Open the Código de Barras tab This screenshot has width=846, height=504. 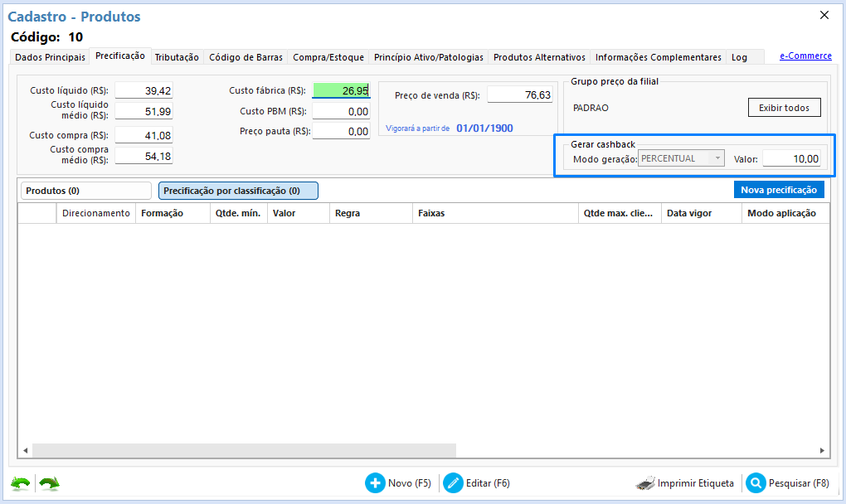tap(246, 57)
